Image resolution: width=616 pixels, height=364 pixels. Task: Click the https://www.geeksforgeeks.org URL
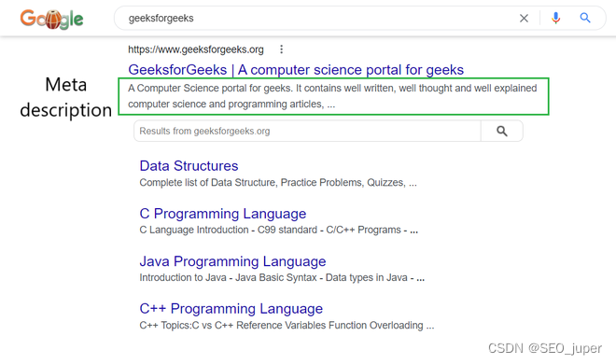[196, 49]
